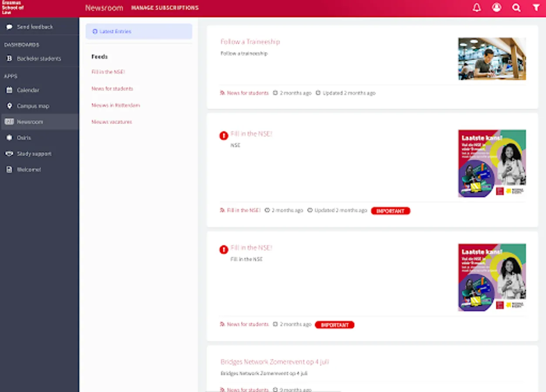The width and height of the screenshot is (546, 392).
Task: Open MANAGE SUBSCRIPTIONS in the top bar
Action: (x=164, y=7)
